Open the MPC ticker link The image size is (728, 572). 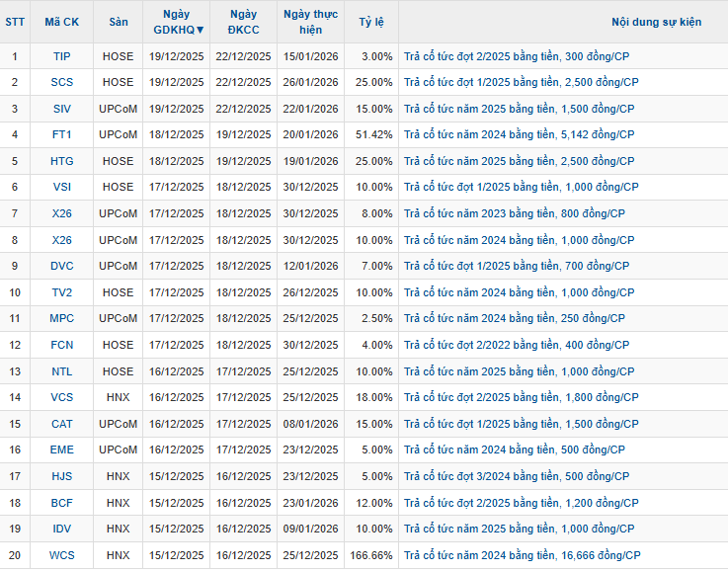tap(61, 318)
